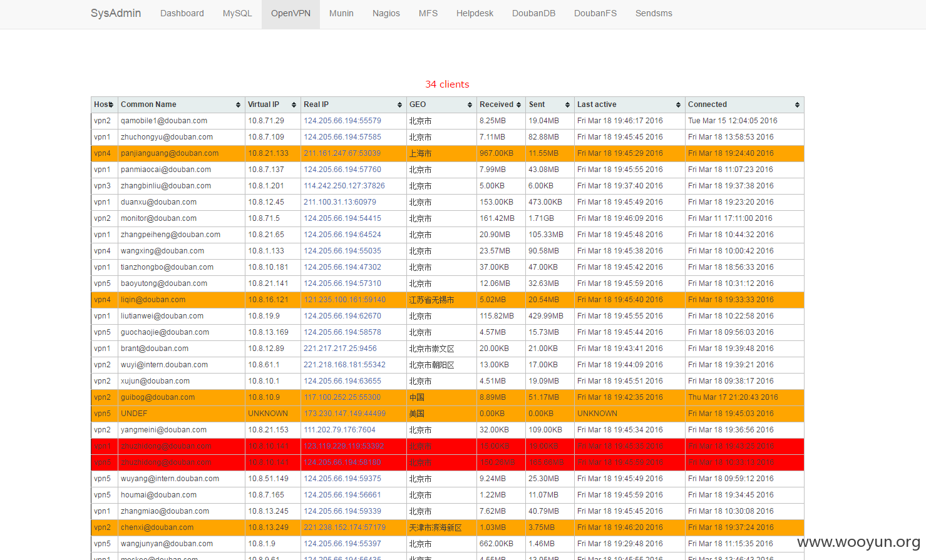Viewport: 926px width, 560px height.
Task: Click the Sent column sort arrows
Action: [x=567, y=104]
